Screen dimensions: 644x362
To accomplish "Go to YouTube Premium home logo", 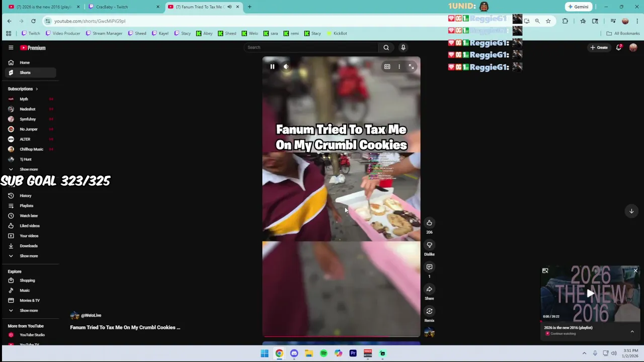I will (33, 48).
